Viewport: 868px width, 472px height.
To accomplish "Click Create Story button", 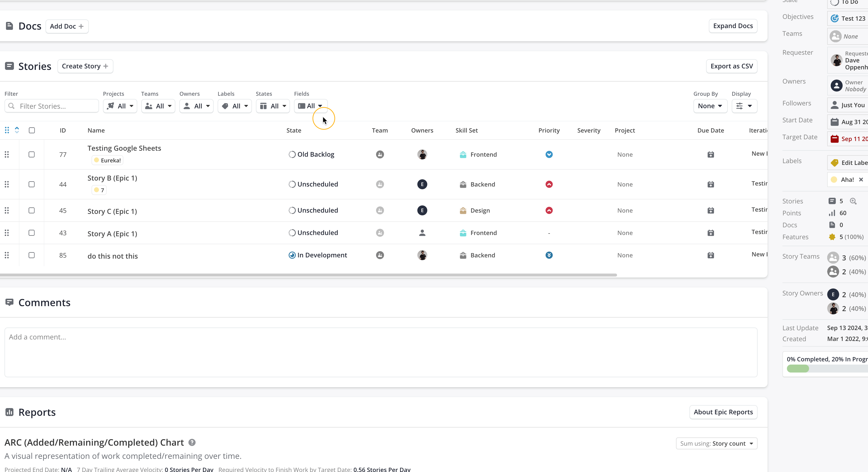I will (x=85, y=66).
